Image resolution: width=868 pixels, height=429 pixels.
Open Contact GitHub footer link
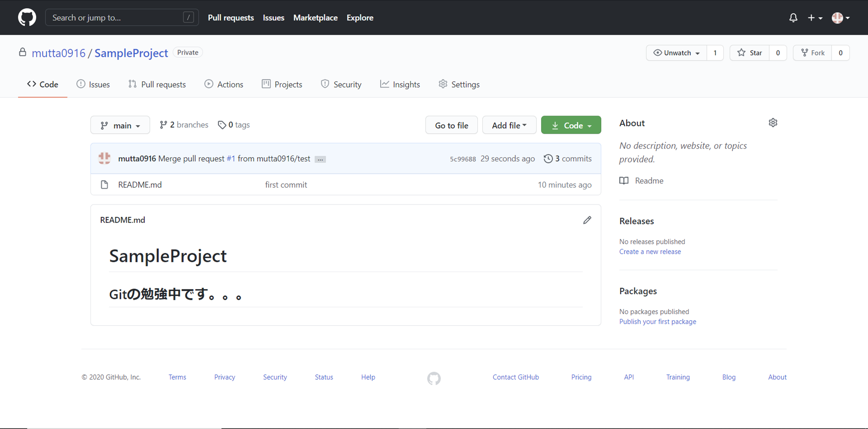coord(516,377)
